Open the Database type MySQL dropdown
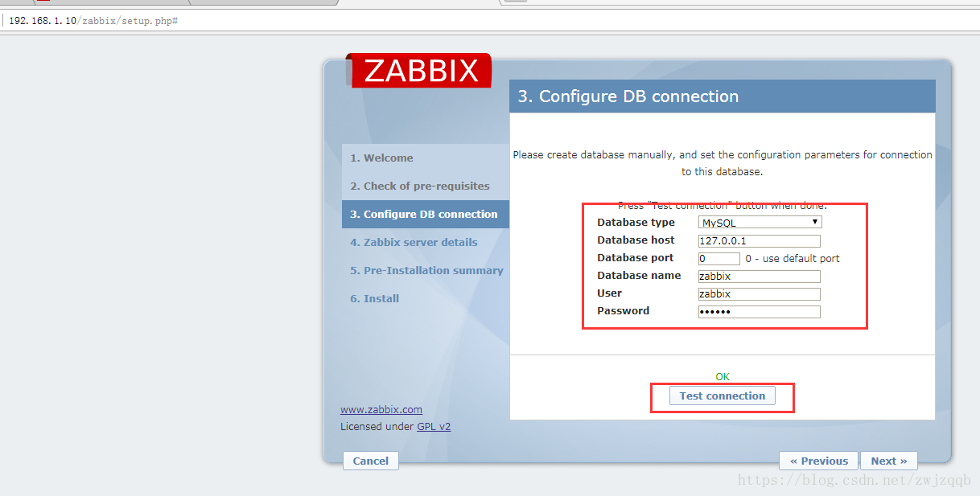This screenshot has height=496, width=980. click(760, 223)
